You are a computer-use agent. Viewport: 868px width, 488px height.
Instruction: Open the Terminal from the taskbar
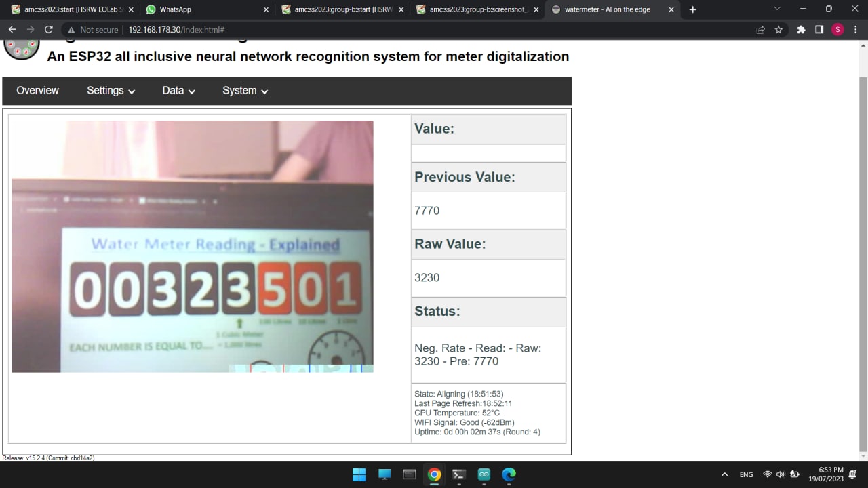459,474
